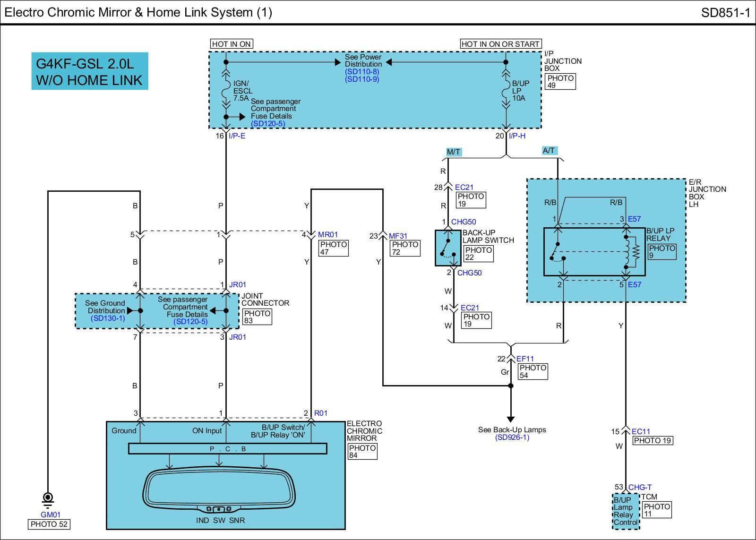Select the A/T variant tag
This screenshot has width=756, height=540.
coord(549,151)
